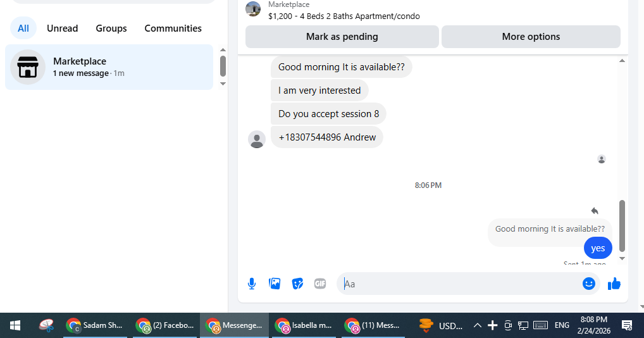Image resolution: width=644 pixels, height=338 pixels.
Task: Open the taskbar clock showing 8:08 PM
Action: [594, 325]
